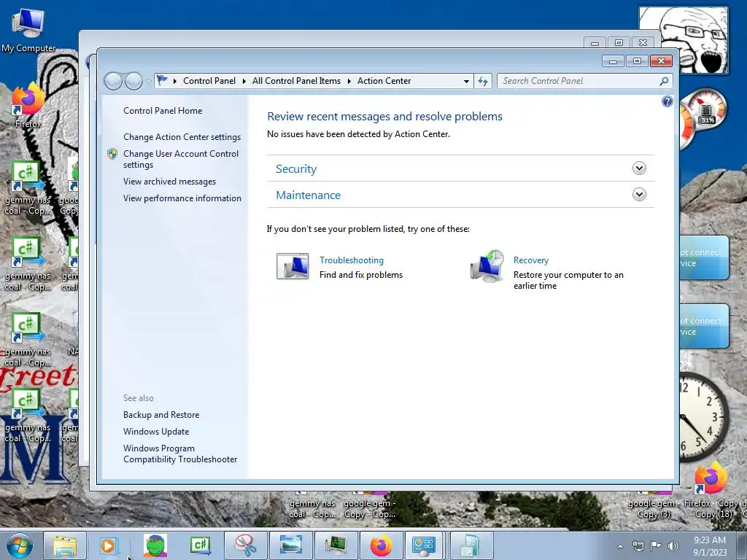747x560 pixels.
Task: Minimize the Action Center window
Action: coord(613,61)
